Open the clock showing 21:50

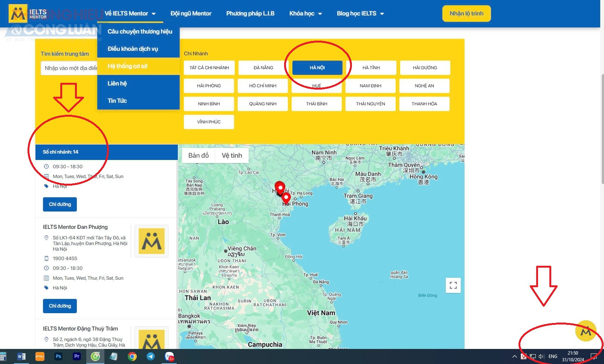tap(573, 356)
